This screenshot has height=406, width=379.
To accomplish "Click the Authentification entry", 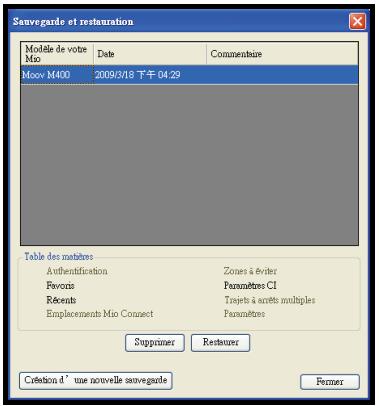I will (77, 271).
